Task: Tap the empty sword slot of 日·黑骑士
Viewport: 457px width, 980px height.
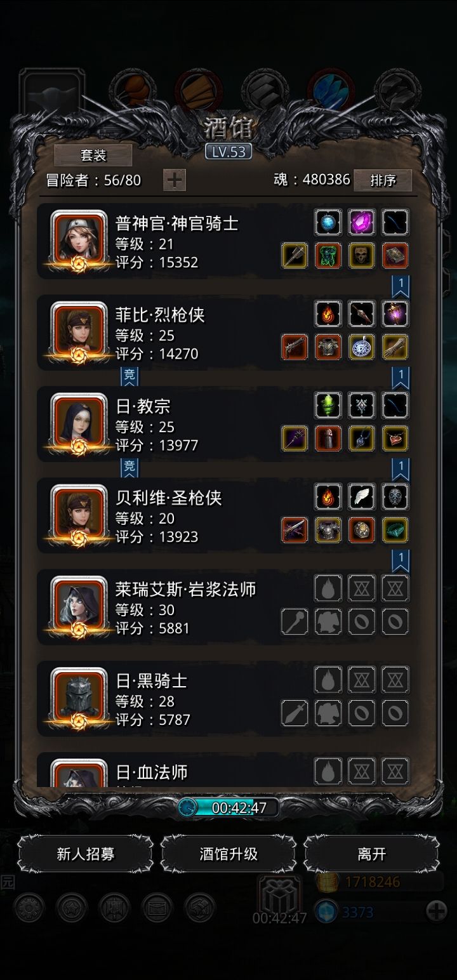Action: tap(295, 713)
